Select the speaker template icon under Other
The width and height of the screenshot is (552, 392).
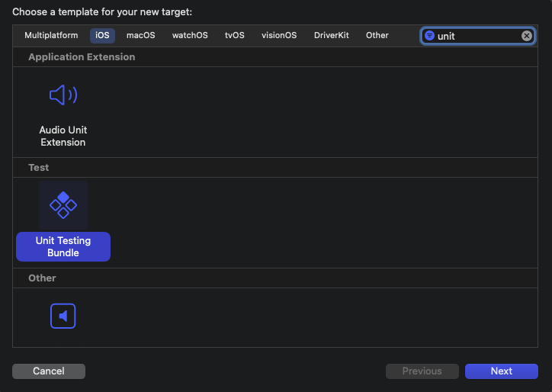[x=63, y=316]
